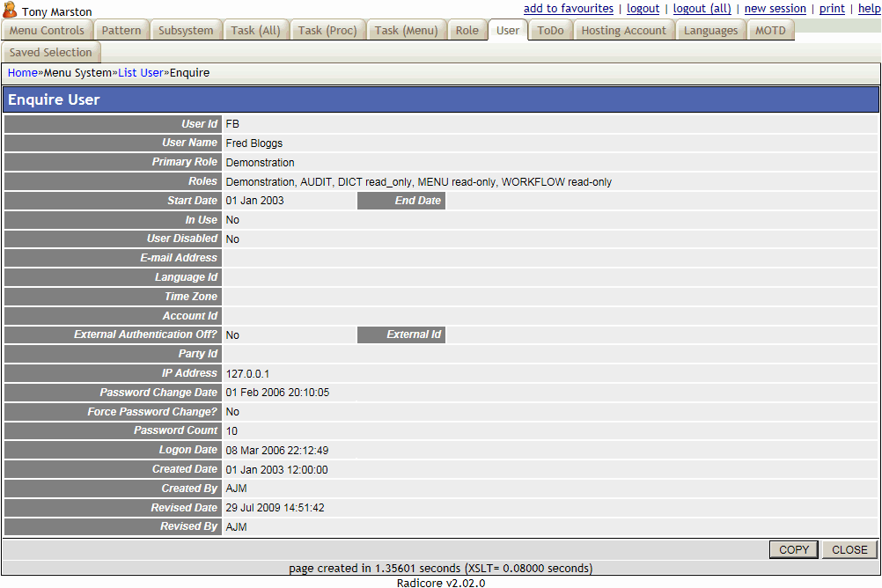Open the Pattern tab
Image resolution: width=882 pixels, height=588 pixels.
[121, 29]
